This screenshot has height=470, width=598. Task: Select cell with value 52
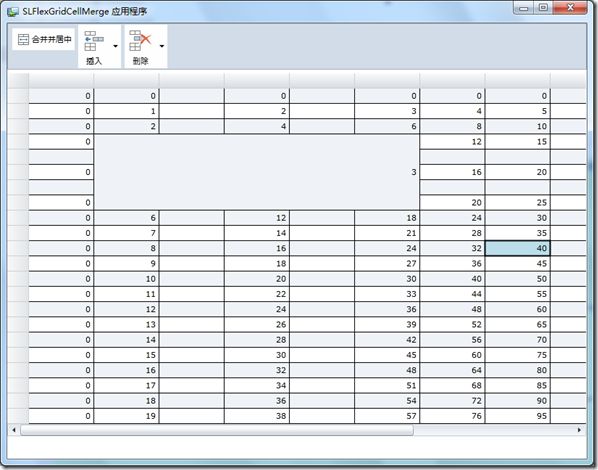pyautogui.click(x=452, y=325)
